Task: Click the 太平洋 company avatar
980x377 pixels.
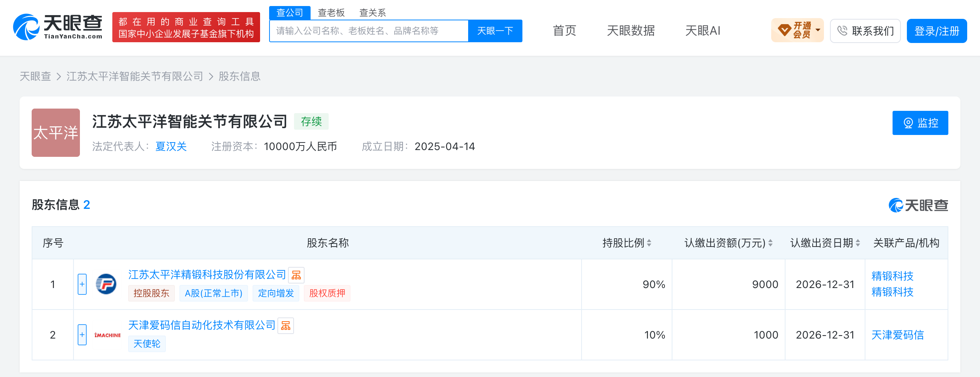Action: (55, 132)
